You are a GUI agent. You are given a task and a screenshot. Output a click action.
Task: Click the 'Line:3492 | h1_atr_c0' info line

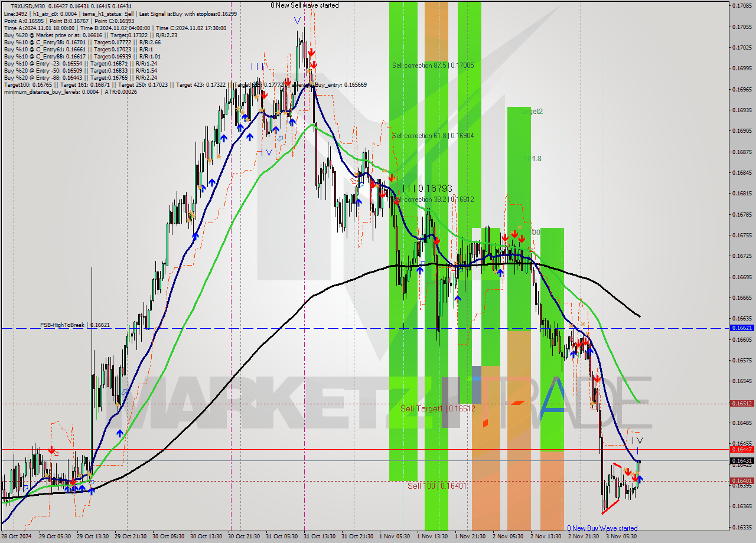click(120, 14)
